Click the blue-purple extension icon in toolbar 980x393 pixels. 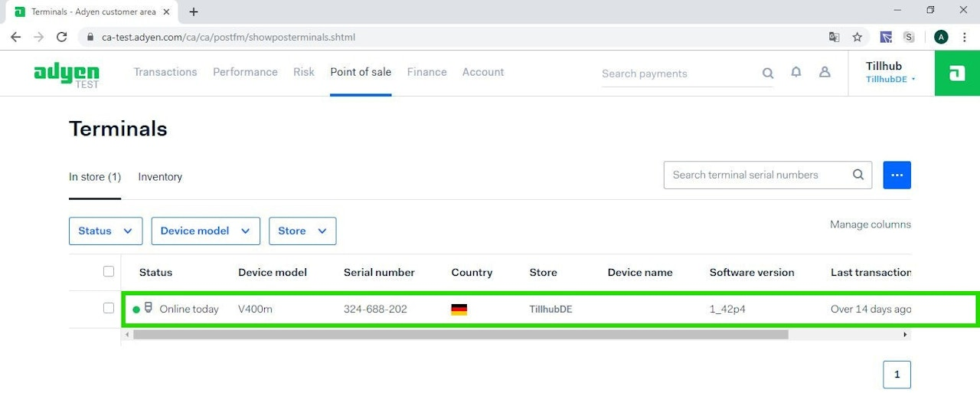[886, 37]
